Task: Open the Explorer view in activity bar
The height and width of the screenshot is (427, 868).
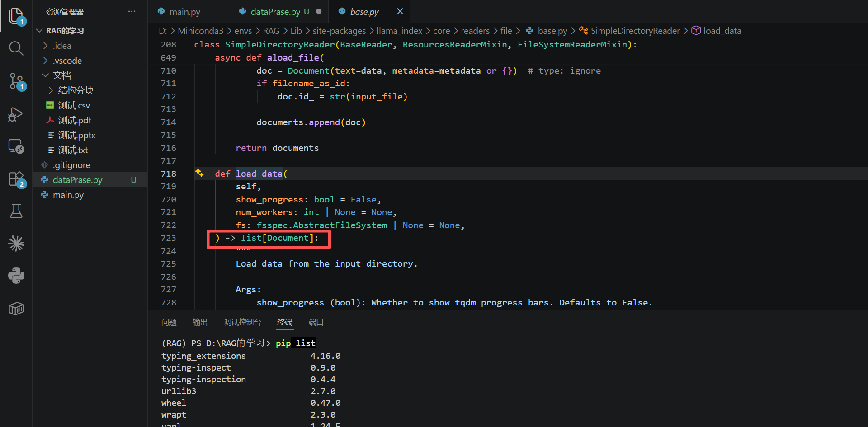Action: [x=16, y=16]
